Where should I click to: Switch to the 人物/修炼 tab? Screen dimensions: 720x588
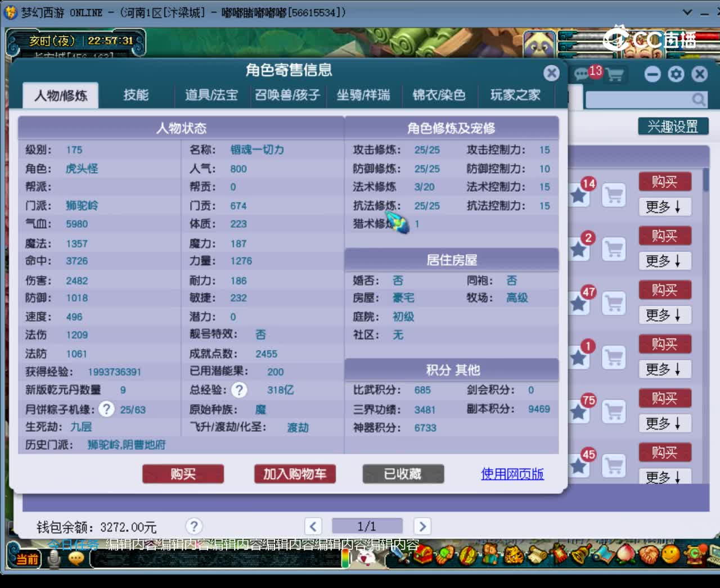61,96
